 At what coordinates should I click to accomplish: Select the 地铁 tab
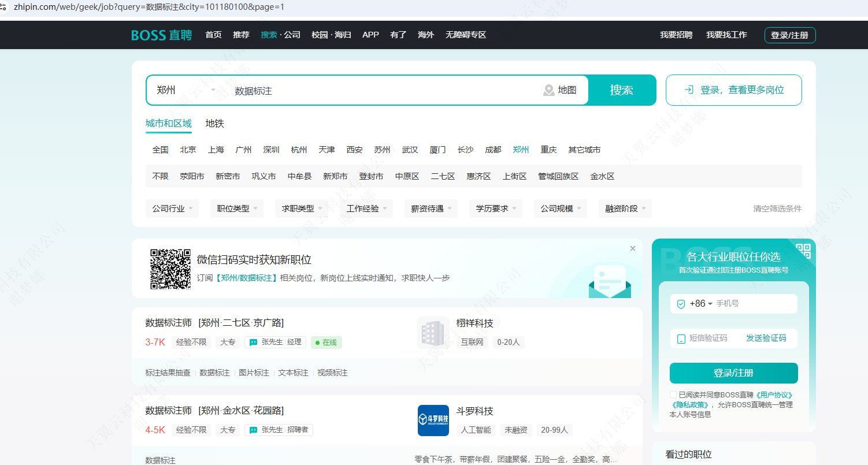[214, 123]
